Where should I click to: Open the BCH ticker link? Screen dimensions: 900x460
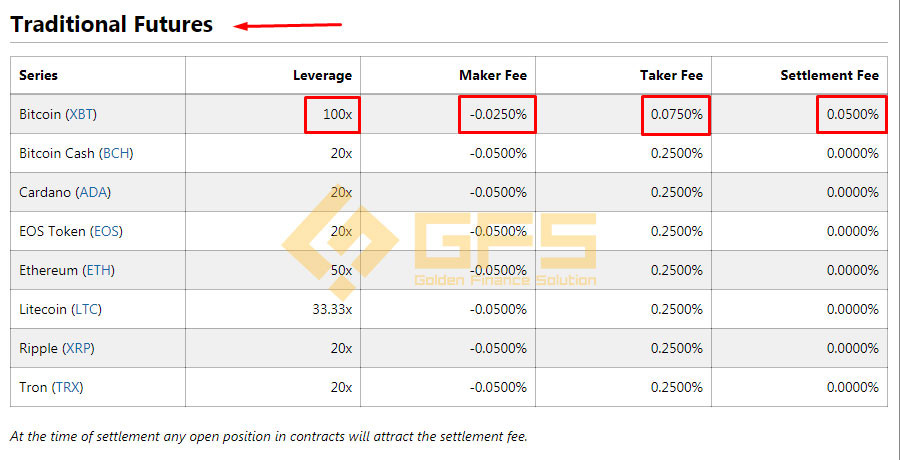coord(116,153)
